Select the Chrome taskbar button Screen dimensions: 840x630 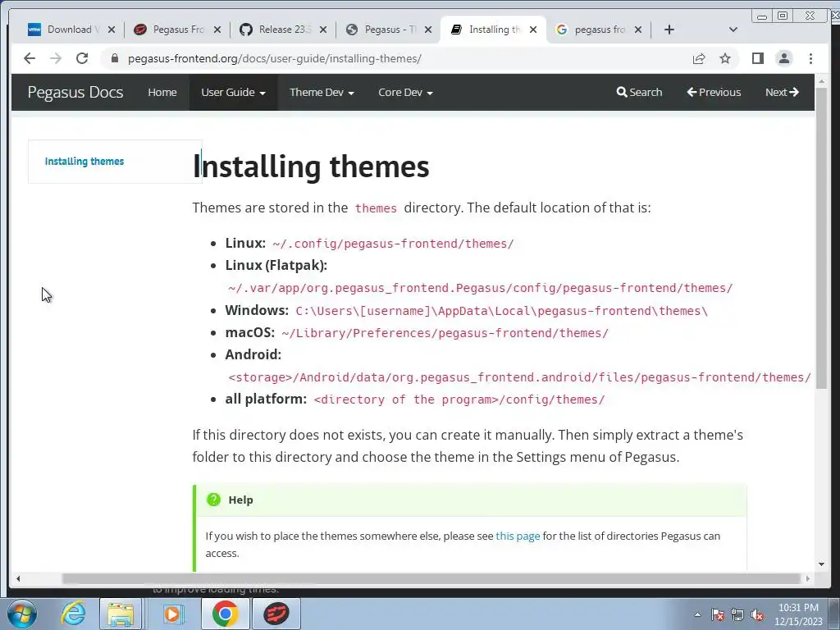(225, 614)
